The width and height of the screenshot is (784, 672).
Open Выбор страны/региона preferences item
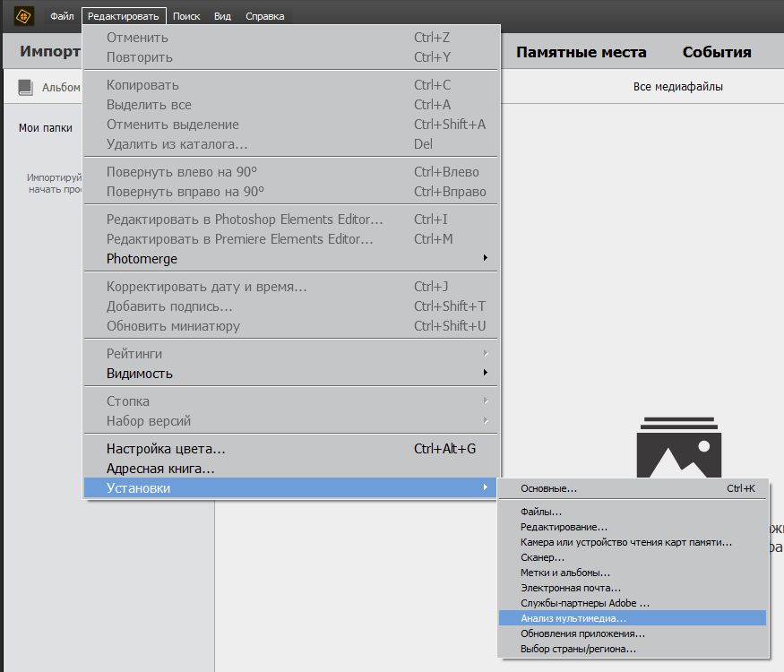click(x=633, y=649)
